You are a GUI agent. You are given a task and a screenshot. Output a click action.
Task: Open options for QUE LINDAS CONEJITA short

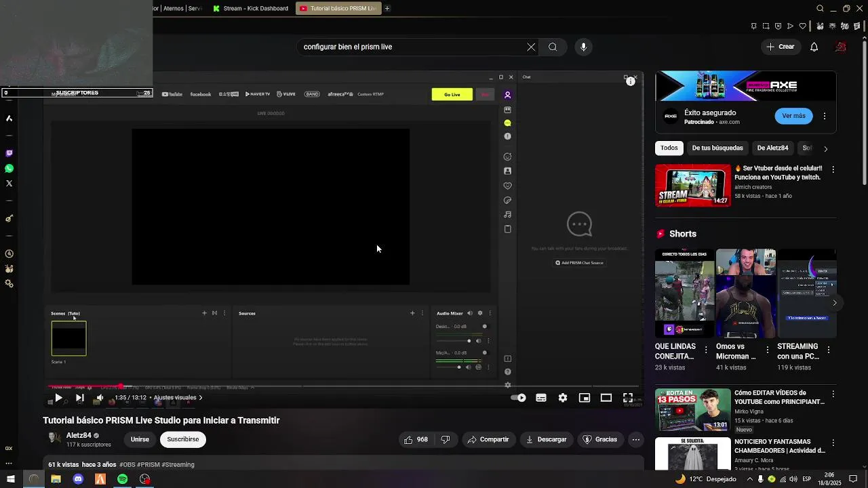[x=706, y=350]
